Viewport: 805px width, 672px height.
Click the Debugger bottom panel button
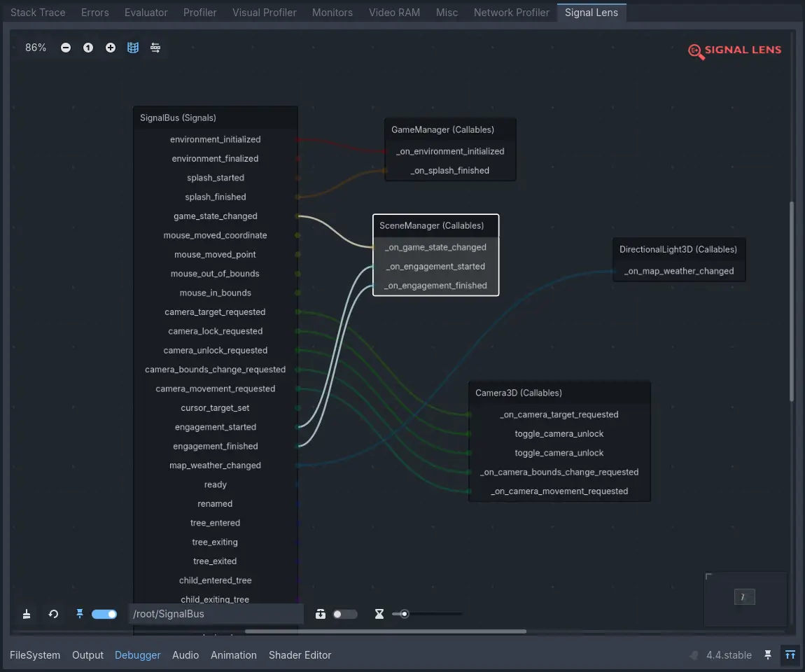pyautogui.click(x=138, y=655)
